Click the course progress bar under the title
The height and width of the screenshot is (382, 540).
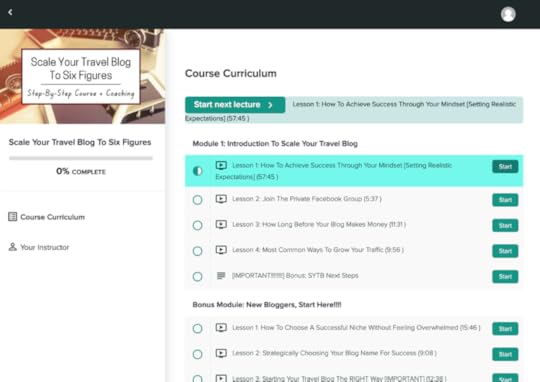[x=81, y=158]
